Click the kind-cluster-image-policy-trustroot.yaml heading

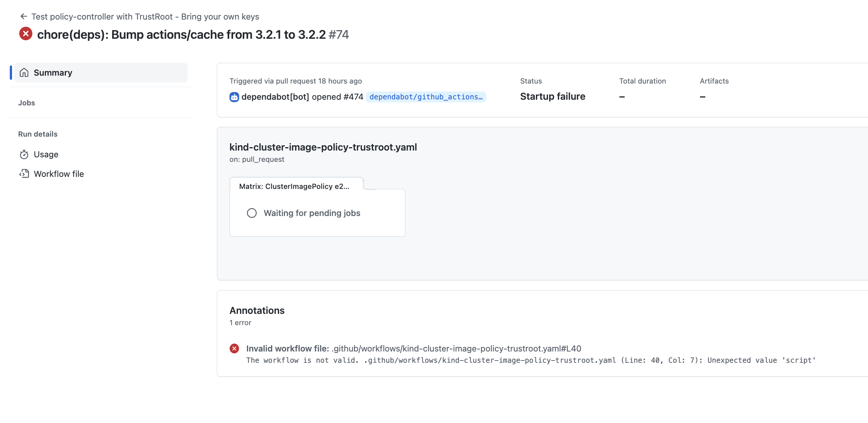(323, 147)
